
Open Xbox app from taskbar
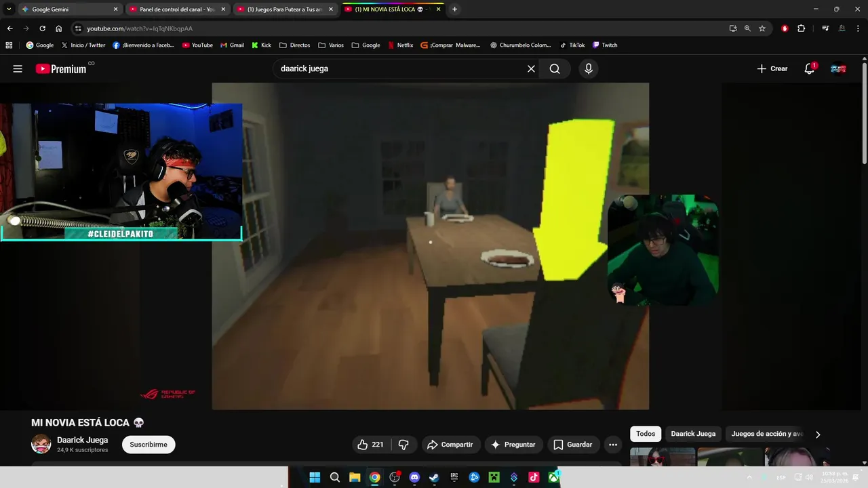554,477
